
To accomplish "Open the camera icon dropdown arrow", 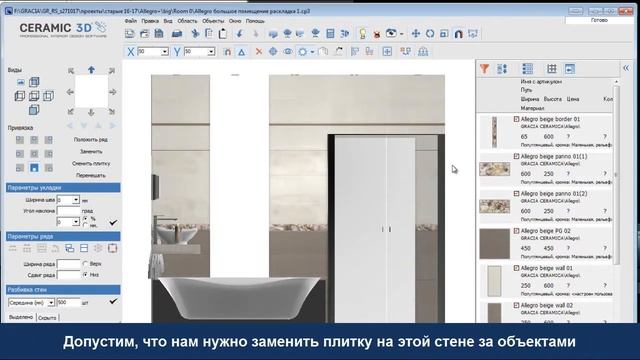I will [402, 34].
